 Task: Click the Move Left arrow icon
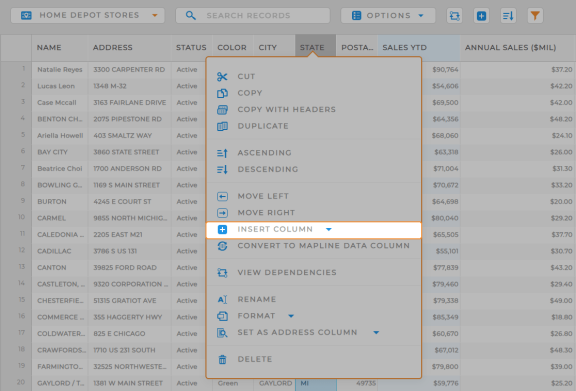[222, 196]
